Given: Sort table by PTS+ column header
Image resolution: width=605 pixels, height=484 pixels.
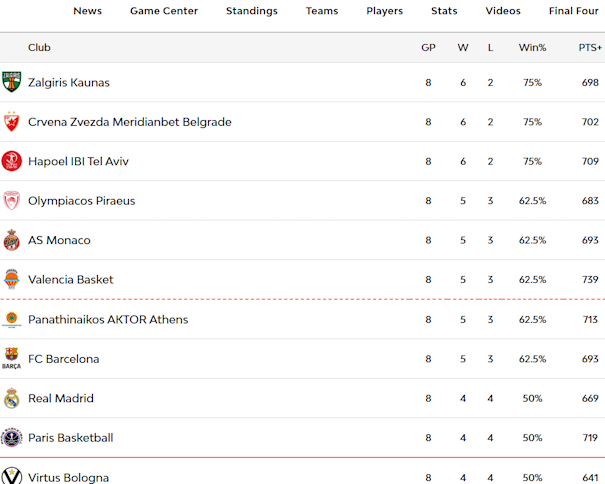Looking at the screenshot, I should tap(590, 47).
